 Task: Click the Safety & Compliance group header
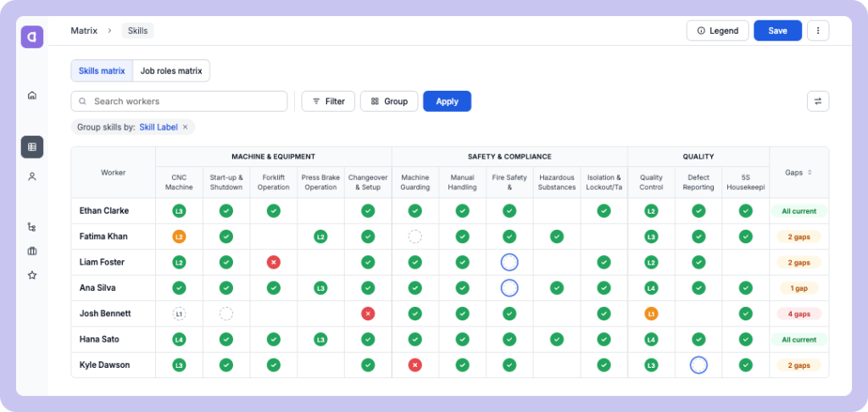point(509,157)
